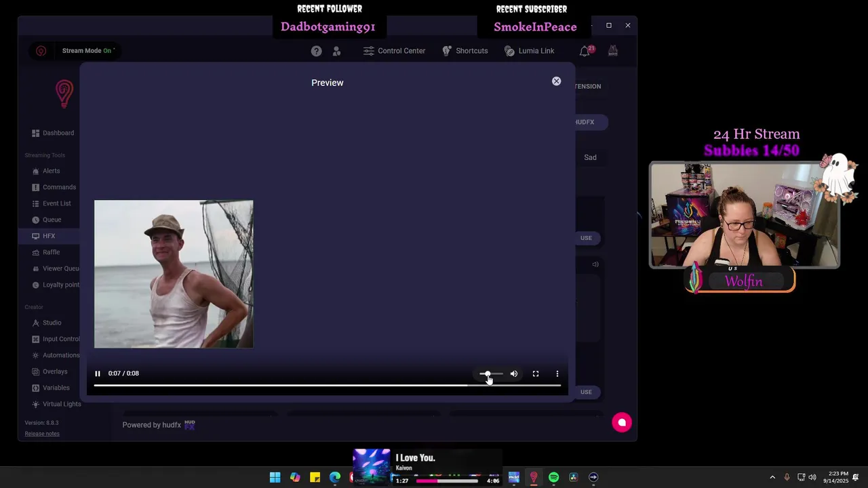The height and width of the screenshot is (488, 868).
Task: Open Automations in the sidebar
Action: 56,355
